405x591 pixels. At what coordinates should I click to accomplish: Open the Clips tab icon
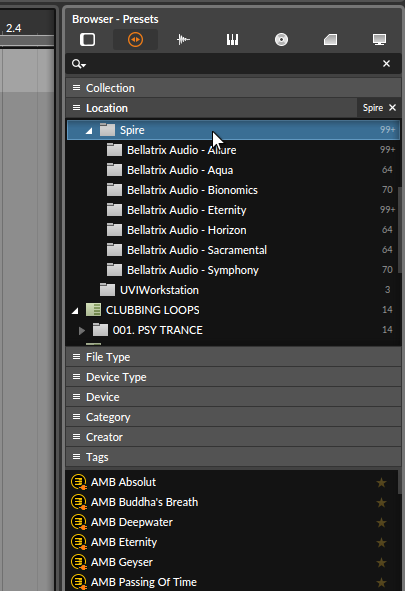tap(330, 40)
